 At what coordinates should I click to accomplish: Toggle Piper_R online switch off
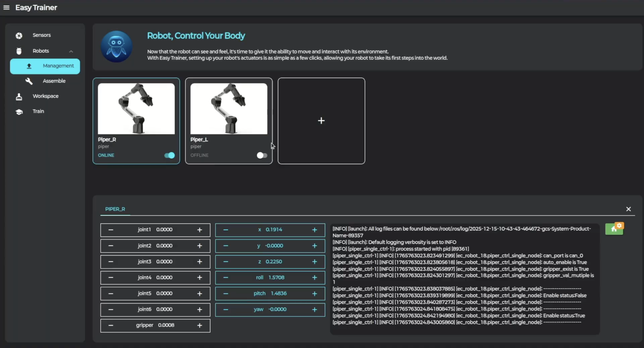coord(170,155)
